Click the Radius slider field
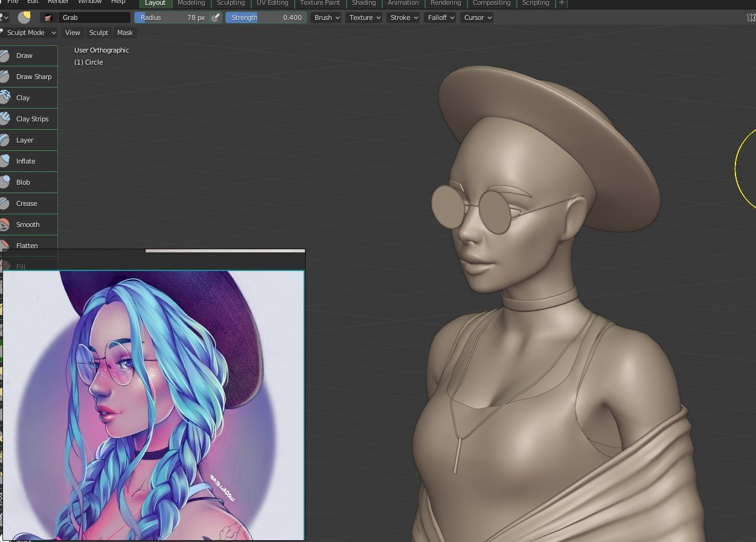This screenshot has height=542, width=756. click(171, 18)
